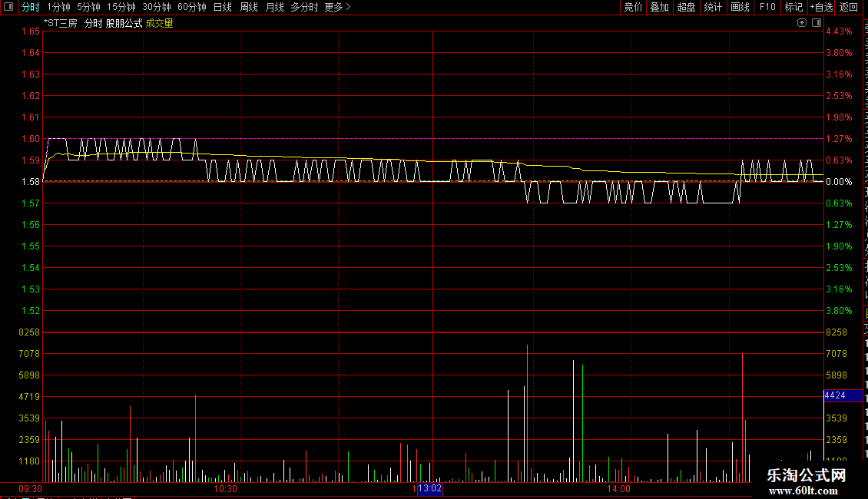Click the 叠加 overlay button
868x499 pixels.
[659, 7]
